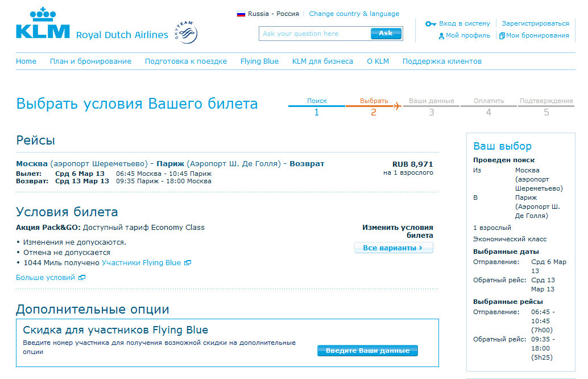Go to Home in the navigation
588x379 pixels.
26,61
